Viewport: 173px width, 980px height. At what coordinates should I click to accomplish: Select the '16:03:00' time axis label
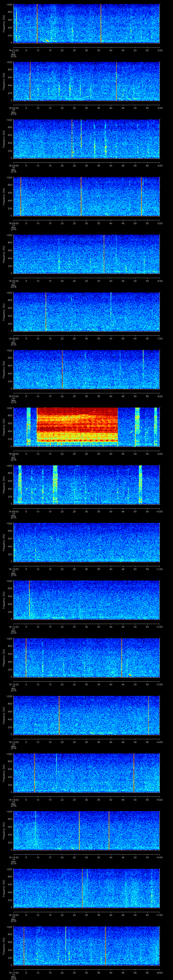coord(13,166)
